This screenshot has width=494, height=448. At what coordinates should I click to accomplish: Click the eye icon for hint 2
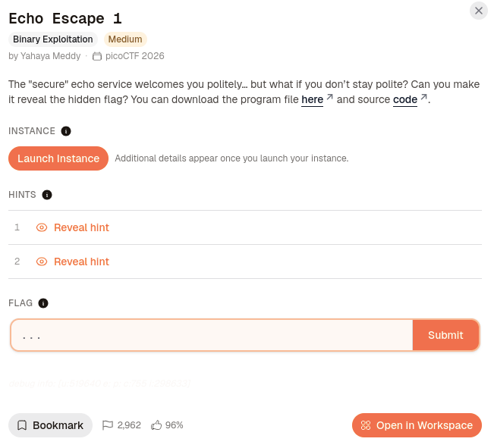(42, 262)
